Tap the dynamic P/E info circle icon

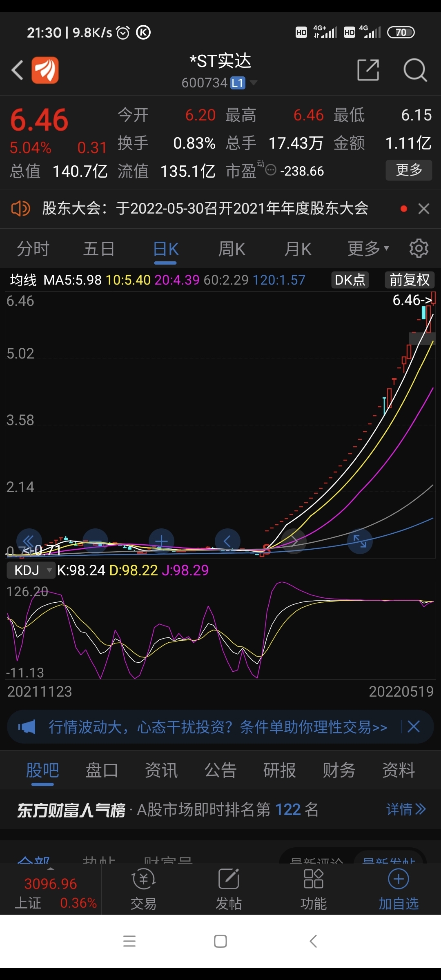point(270,170)
